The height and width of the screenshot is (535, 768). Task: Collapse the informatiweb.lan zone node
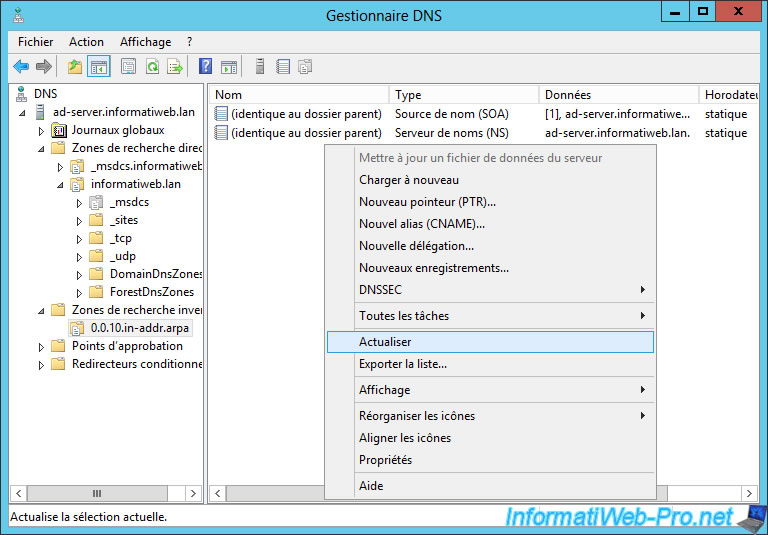tap(60, 185)
